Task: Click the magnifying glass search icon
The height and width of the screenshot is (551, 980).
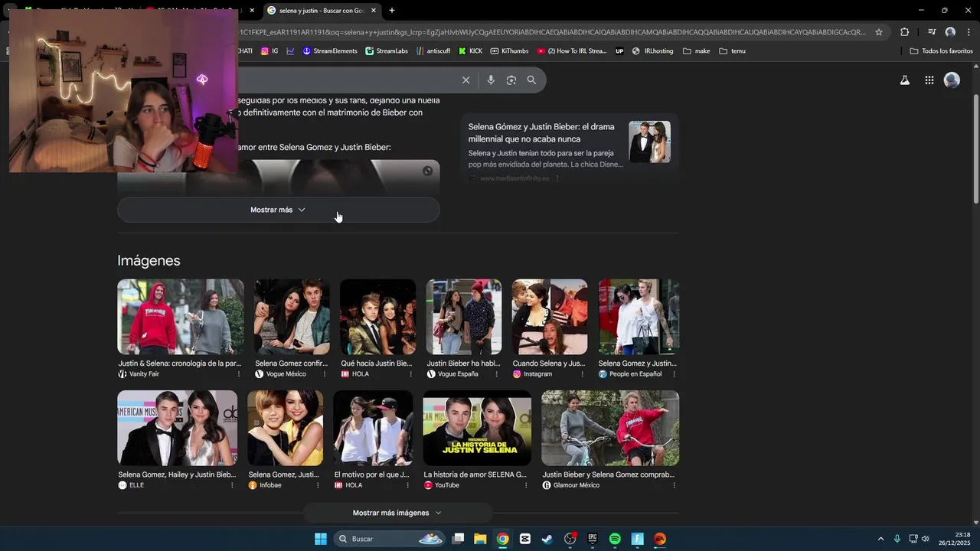Action: pos(531,80)
